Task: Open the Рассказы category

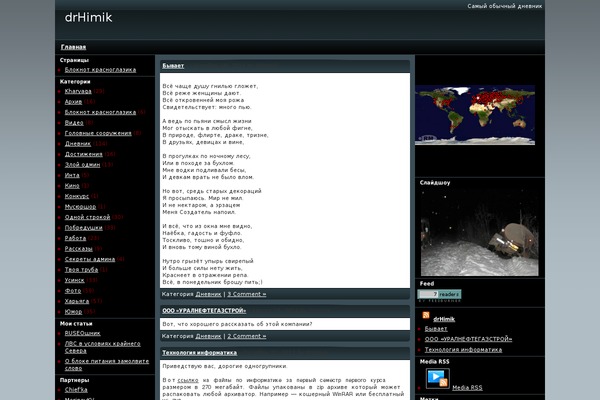Action: pos(78,249)
